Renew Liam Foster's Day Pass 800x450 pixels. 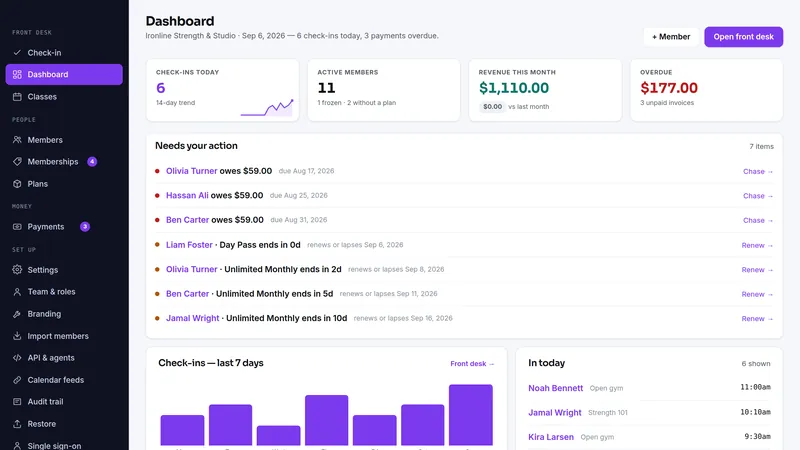757,245
